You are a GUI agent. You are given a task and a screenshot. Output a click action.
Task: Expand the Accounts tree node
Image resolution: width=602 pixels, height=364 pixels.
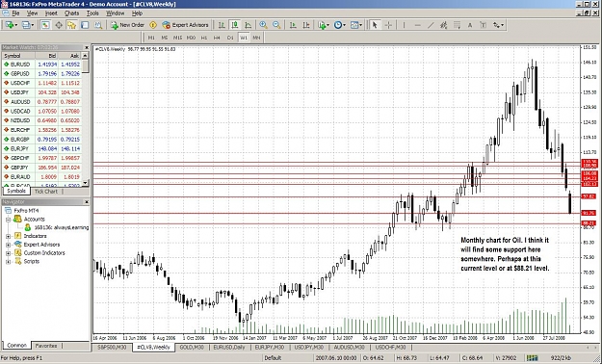coord(8,220)
